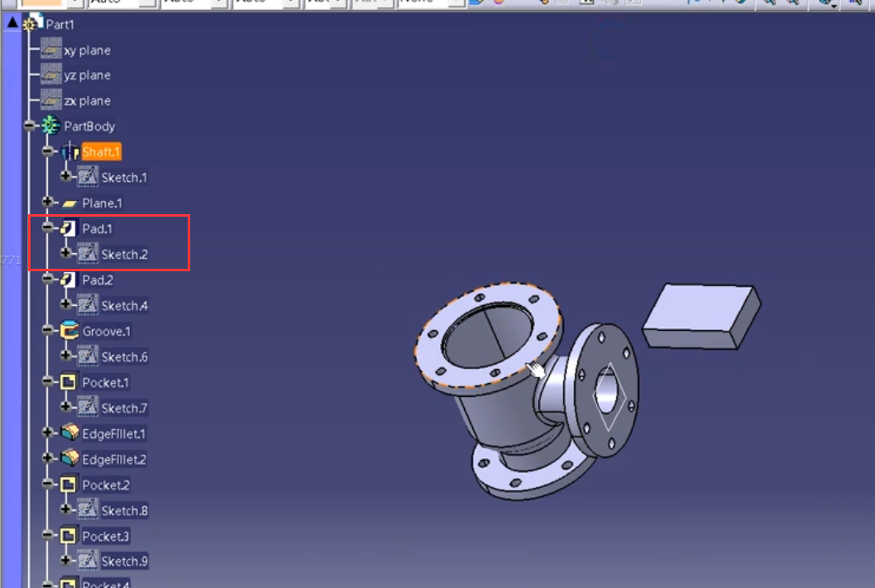
Task: Click the Part1 document icon
Action: coord(32,23)
